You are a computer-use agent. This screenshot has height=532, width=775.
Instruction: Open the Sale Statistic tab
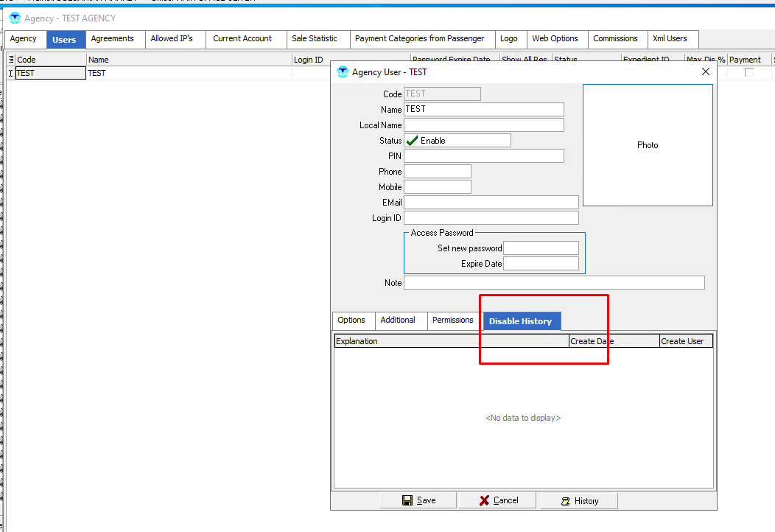[x=314, y=39]
